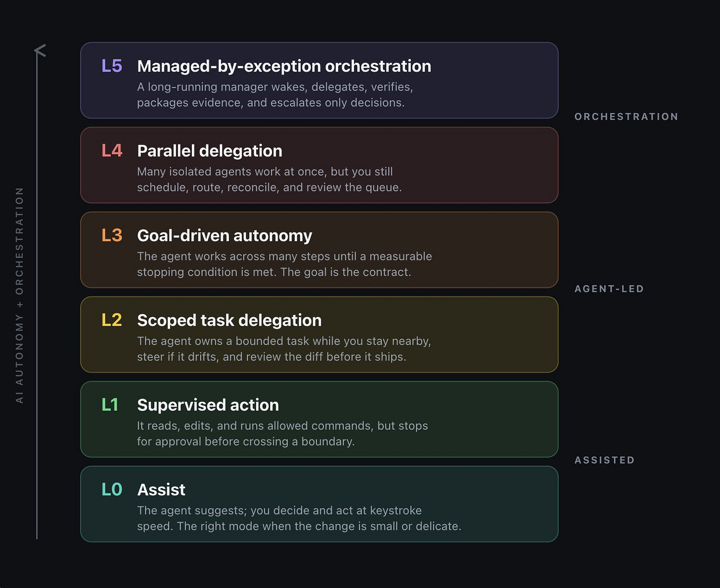Click the vertical AI AUTONOMY + ORCHESTRATION label
This screenshot has height=588, width=720.
pyautogui.click(x=19, y=295)
